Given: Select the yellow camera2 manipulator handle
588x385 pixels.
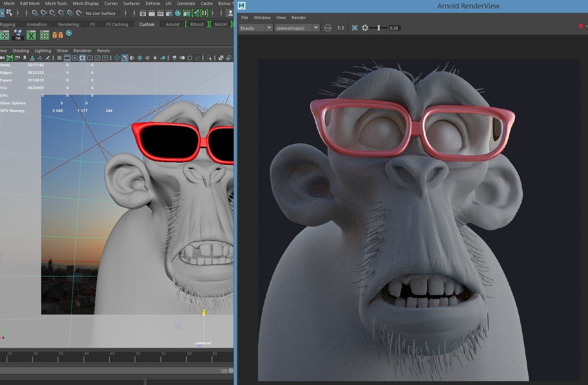Looking at the screenshot, I should tap(204, 312).
